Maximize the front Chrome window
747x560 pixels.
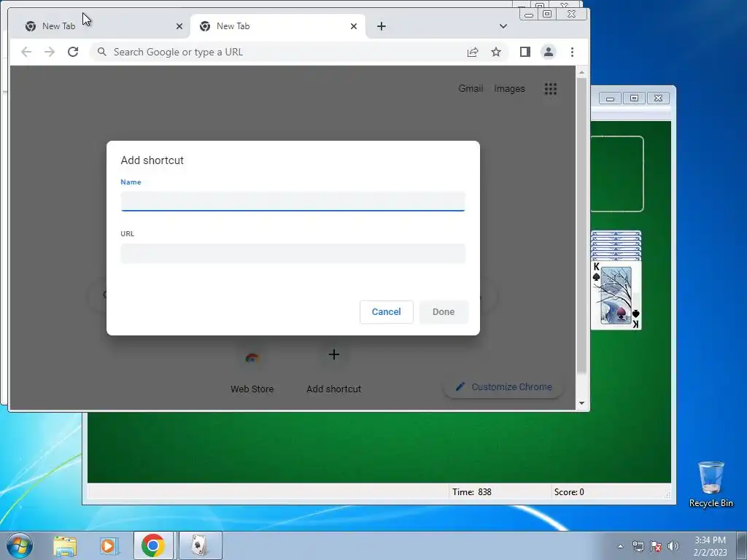coord(547,15)
